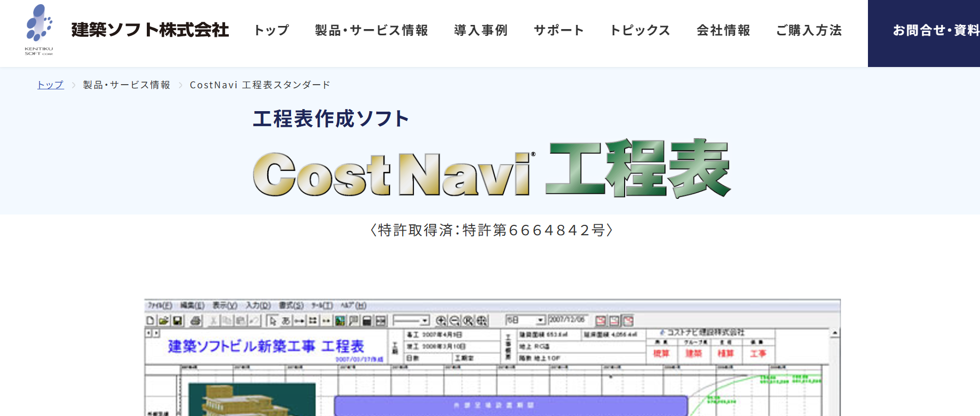Open the 導入事例 navigation item

tap(481, 30)
